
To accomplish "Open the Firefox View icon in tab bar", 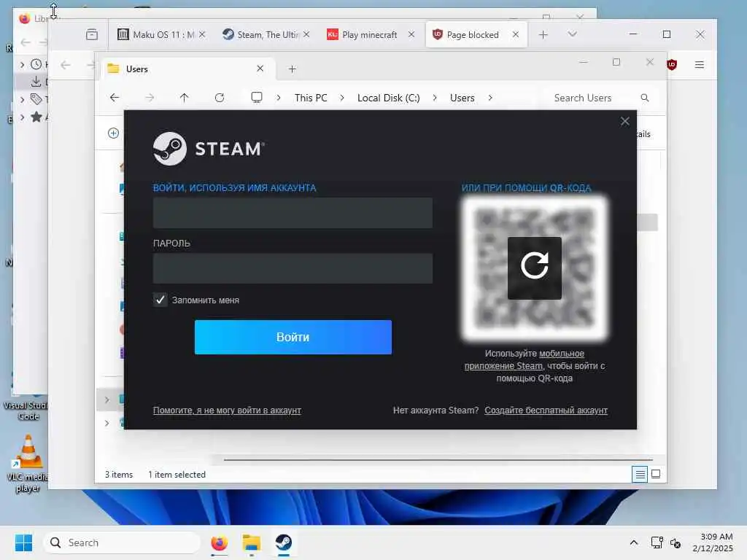I will 91,34.
